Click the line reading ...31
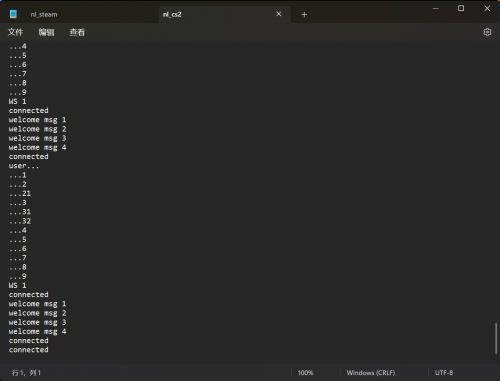This screenshot has height=381, width=500. (20, 212)
